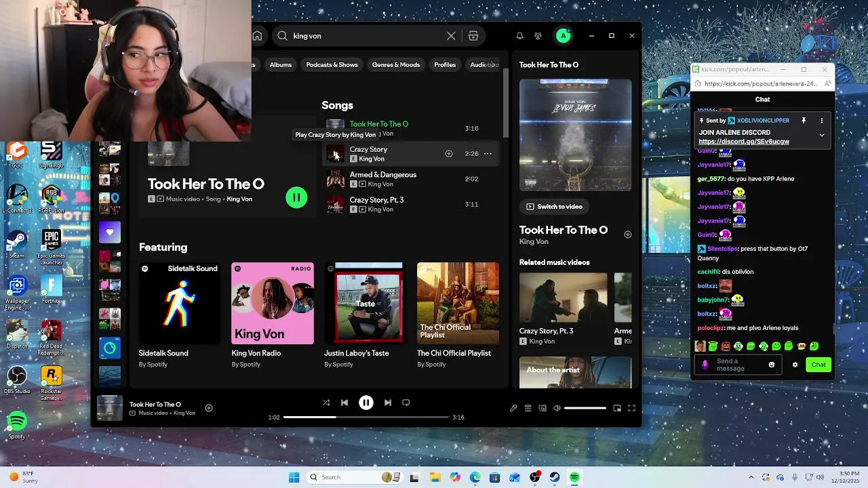
Task: Skip to previous track
Action: pos(344,403)
